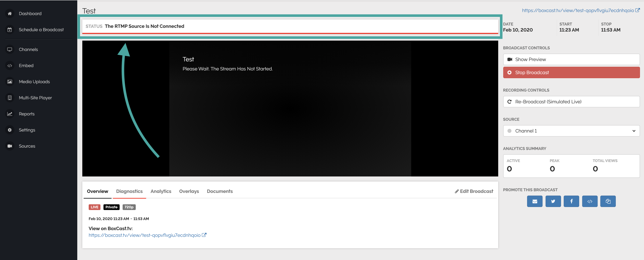Switch to the Diagnostics tab

[129, 191]
